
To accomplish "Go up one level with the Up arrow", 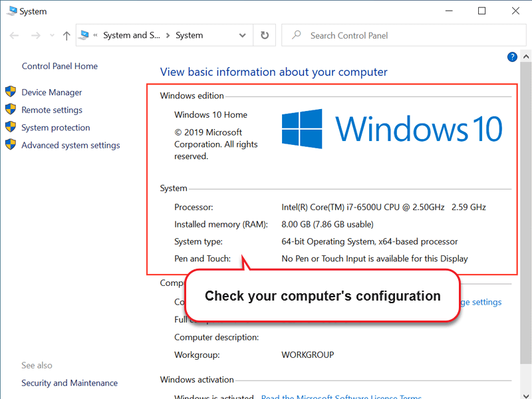I will (66, 35).
